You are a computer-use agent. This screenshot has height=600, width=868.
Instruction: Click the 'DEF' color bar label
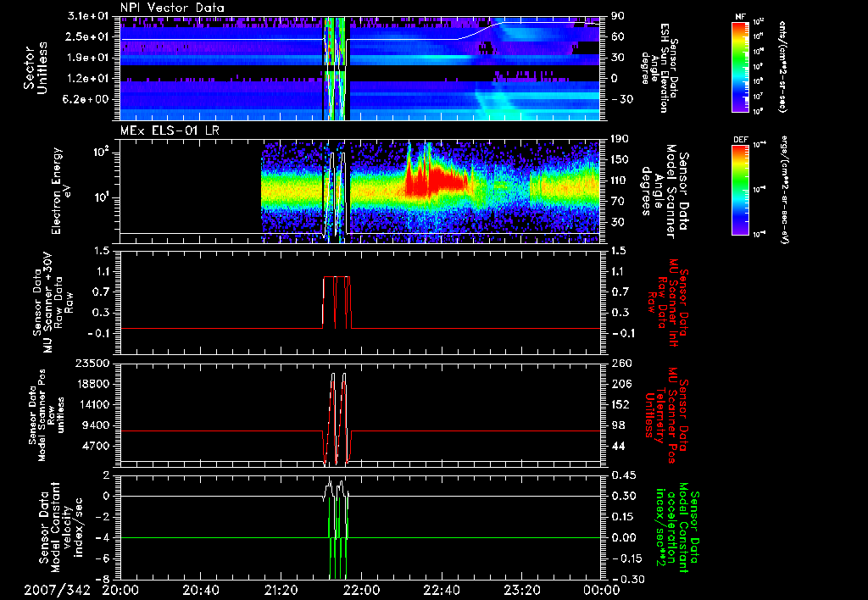[x=741, y=140]
